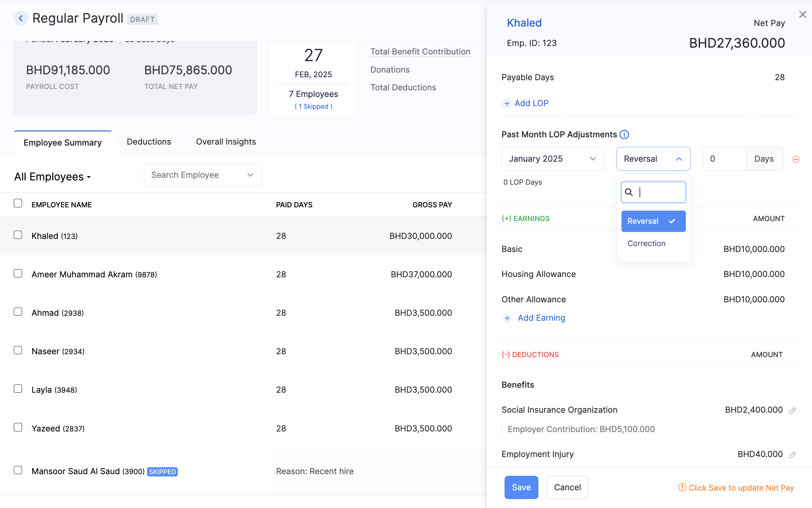Select Correction from the dropdown list
The width and height of the screenshot is (812, 508).
[646, 243]
